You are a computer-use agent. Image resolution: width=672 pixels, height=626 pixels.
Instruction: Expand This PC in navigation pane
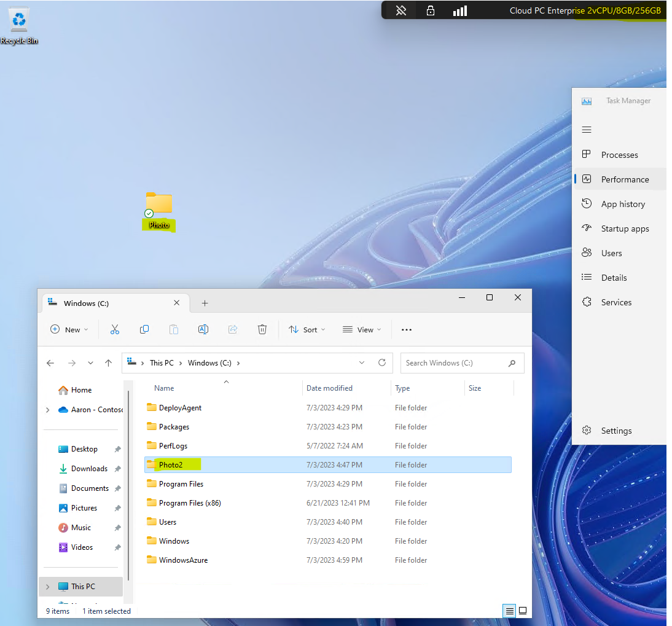pyautogui.click(x=47, y=587)
